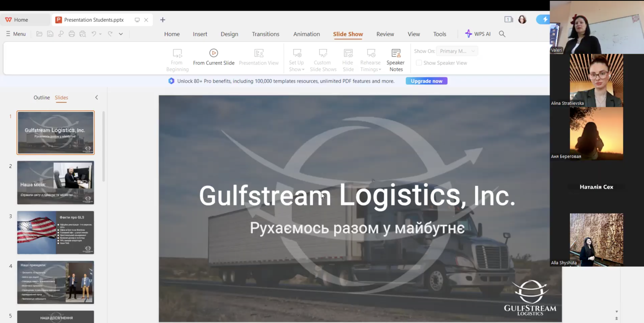Open a new tab with plus icon

coord(163,20)
